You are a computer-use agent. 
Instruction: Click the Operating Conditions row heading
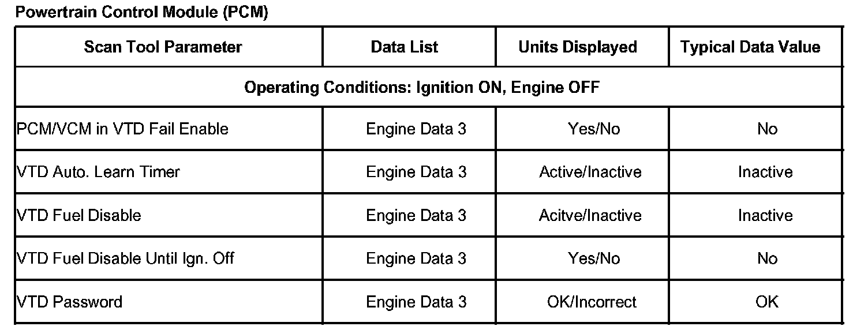click(422, 88)
